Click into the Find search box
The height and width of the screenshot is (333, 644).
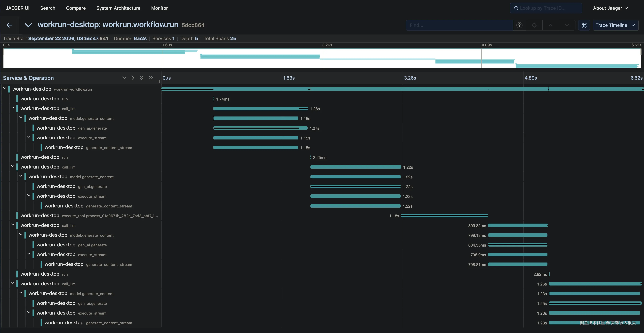pyautogui.click(x=459, y=25)
